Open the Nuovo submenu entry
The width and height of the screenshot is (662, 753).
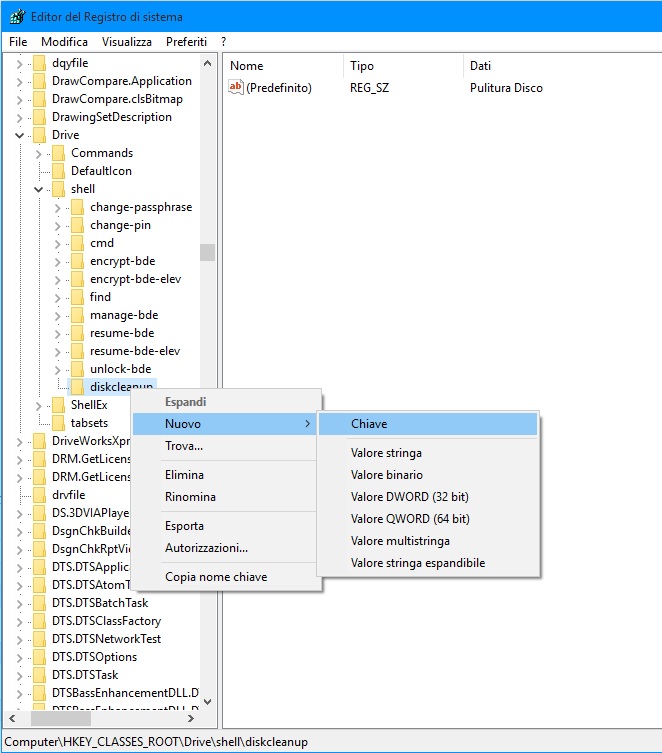pyautogui.click(x=224, y=424)
